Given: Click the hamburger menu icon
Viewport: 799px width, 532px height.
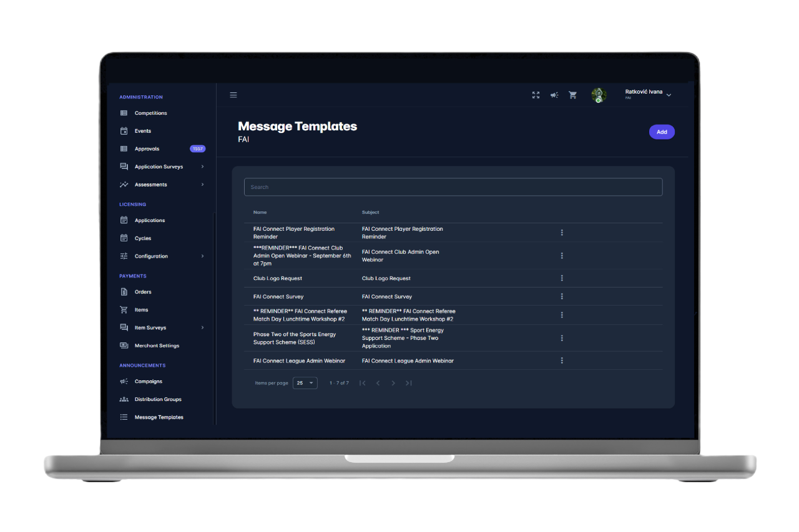Looking at the screenshot, I should point(233,95).
